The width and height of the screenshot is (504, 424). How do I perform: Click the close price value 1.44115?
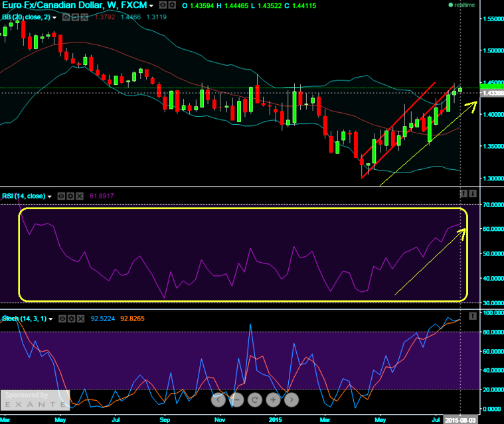click(304, 6)
